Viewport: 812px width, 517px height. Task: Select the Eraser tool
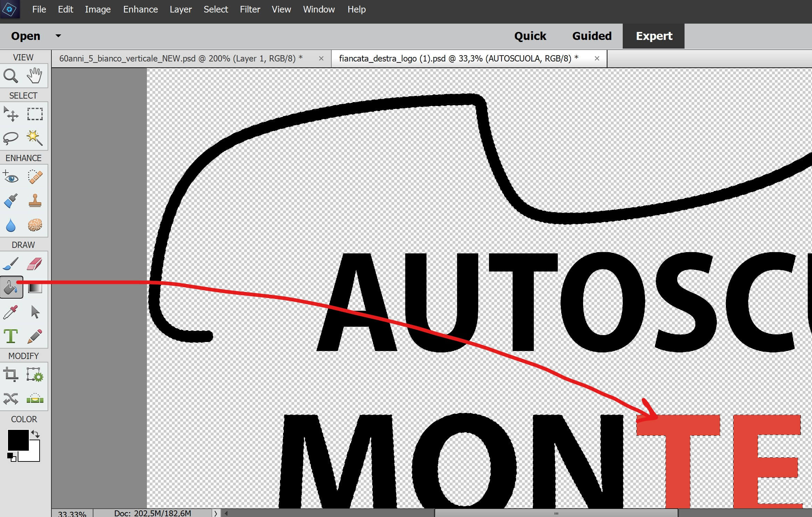point(35,264)
